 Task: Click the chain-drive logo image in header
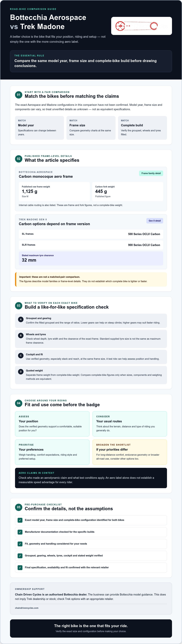pos(141,26)
